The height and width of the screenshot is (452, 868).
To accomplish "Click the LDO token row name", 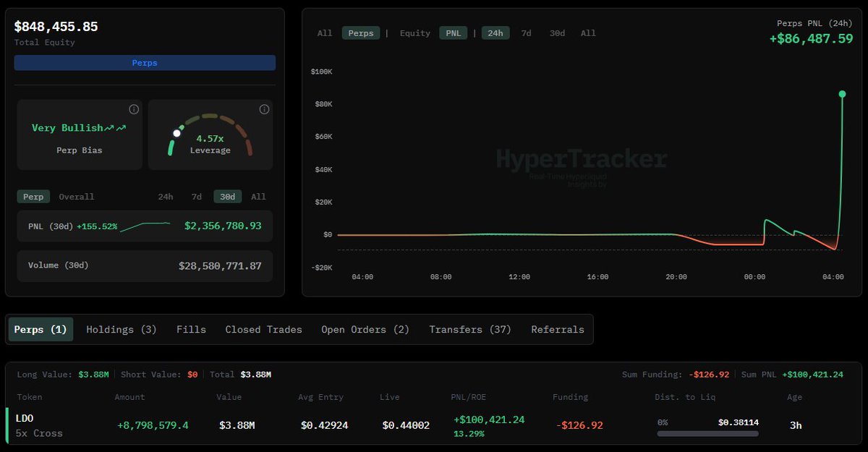I will 25,418.
